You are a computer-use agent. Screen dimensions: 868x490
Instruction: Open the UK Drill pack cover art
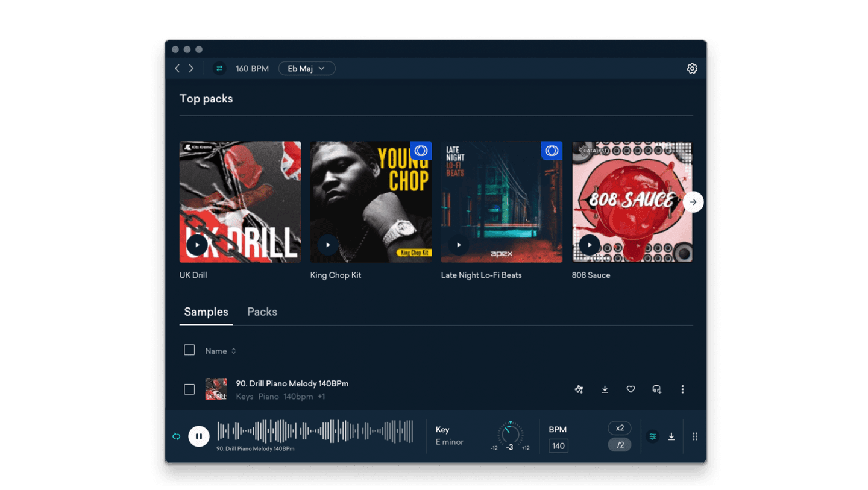tap(240, 202)
